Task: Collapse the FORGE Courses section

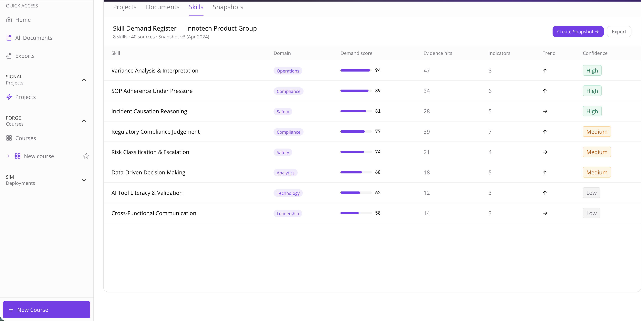Action: pyautogui.click(x=84, y=121)
